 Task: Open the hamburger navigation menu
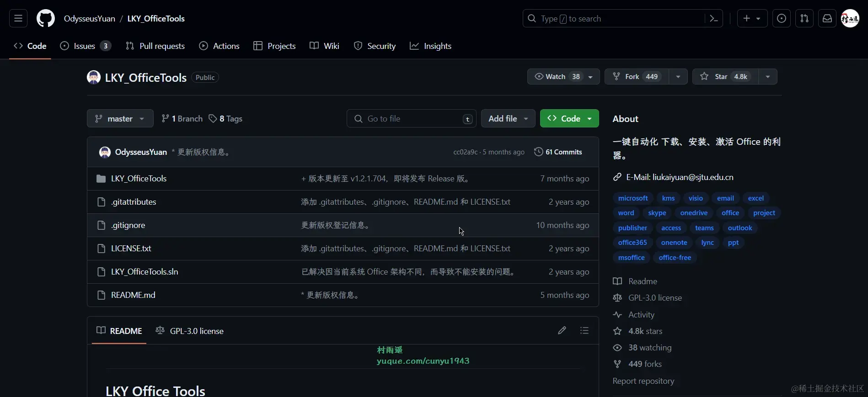(18, 19)
